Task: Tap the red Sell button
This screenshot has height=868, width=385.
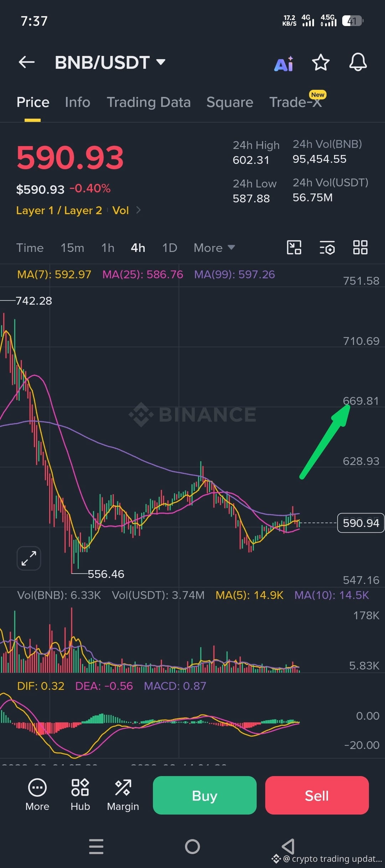Action: point(317,795)
